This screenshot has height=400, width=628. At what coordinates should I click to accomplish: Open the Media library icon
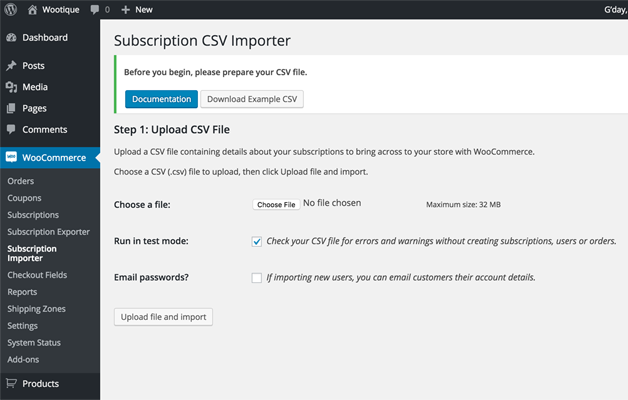coord(11,87)
